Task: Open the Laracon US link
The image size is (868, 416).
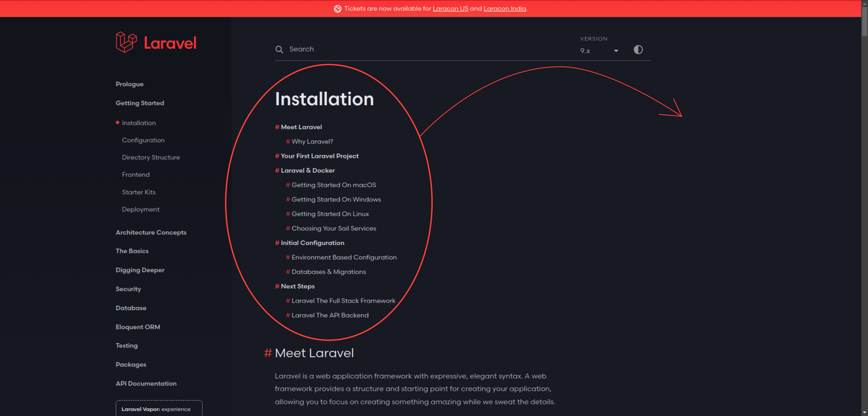Action: 450,8
